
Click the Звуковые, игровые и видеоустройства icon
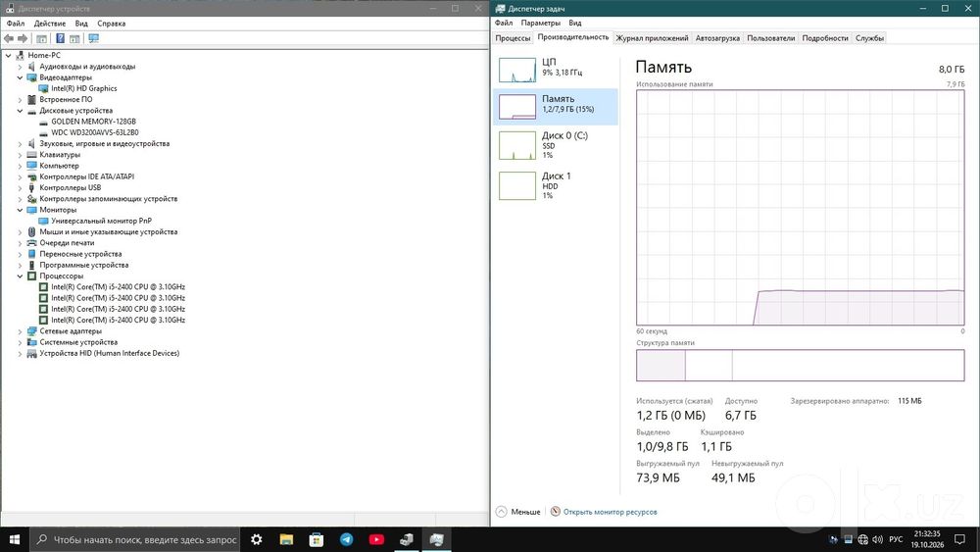[32, 144]
